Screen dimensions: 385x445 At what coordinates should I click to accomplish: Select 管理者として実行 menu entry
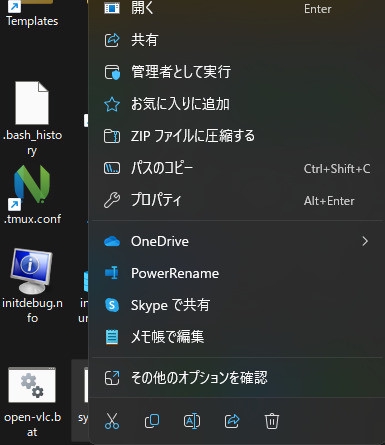[x=237, y=72]
